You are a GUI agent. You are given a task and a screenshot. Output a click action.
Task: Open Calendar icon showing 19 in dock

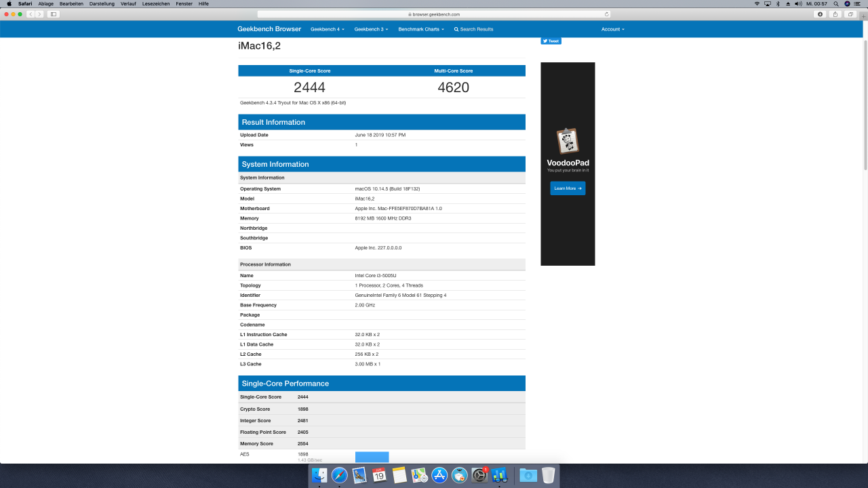click(380, 475)
